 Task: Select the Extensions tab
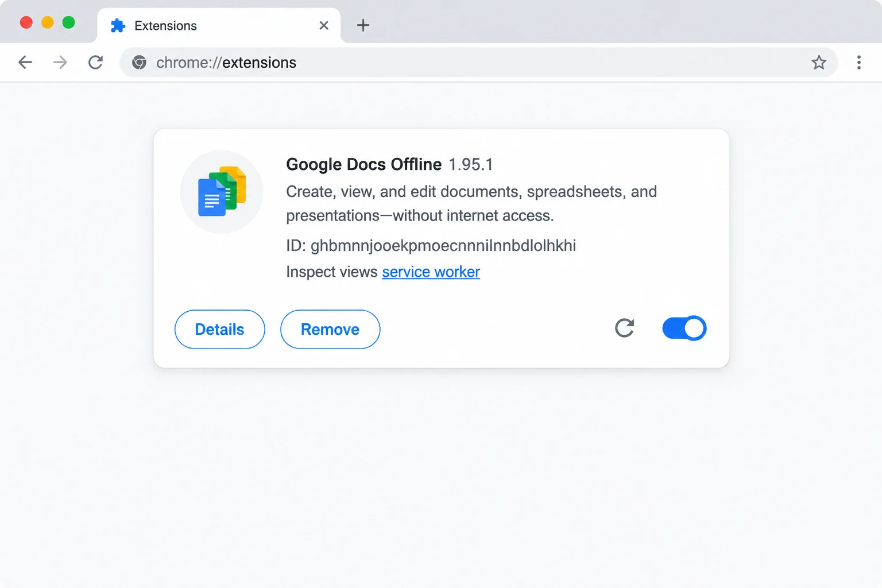[219, 25]
